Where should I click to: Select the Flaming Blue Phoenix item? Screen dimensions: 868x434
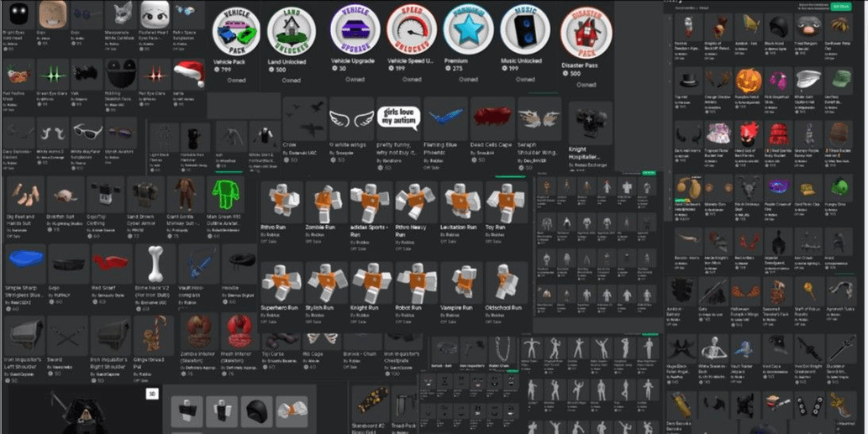coord(445,119)
